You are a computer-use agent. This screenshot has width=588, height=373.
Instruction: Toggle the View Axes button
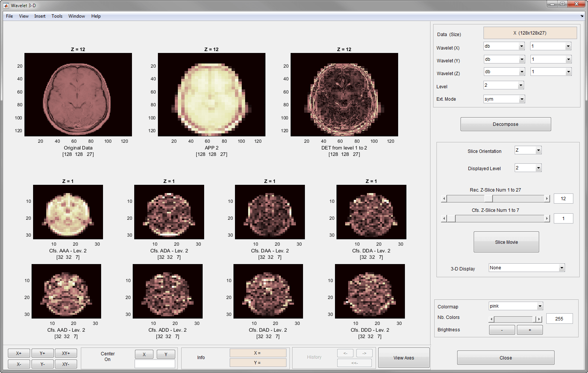click(403, 358)
